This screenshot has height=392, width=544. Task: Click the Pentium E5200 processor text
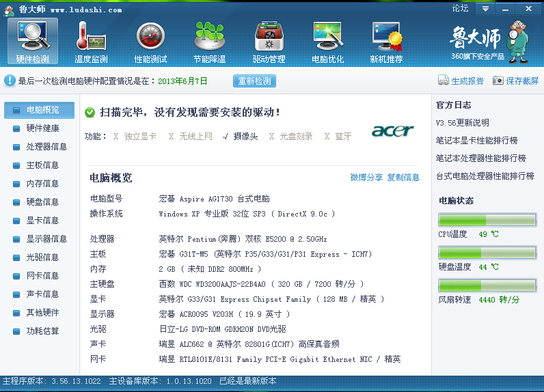pyautogui.click(x=243, y=239)
